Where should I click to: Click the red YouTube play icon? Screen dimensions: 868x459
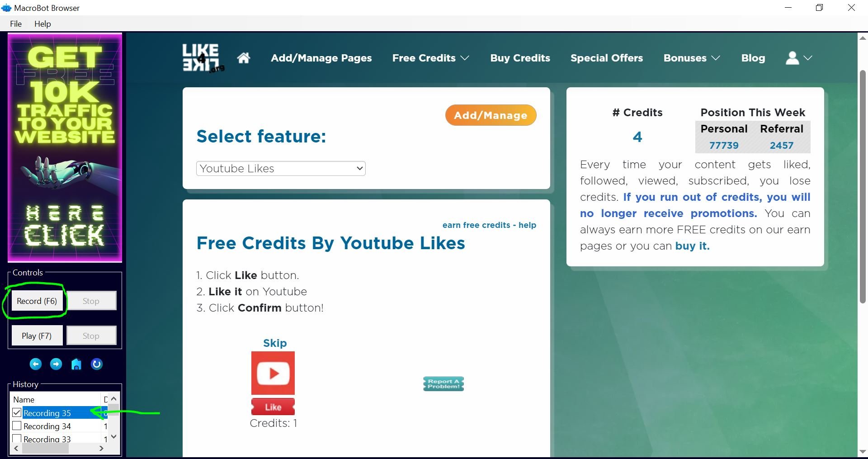click(273, 373)
